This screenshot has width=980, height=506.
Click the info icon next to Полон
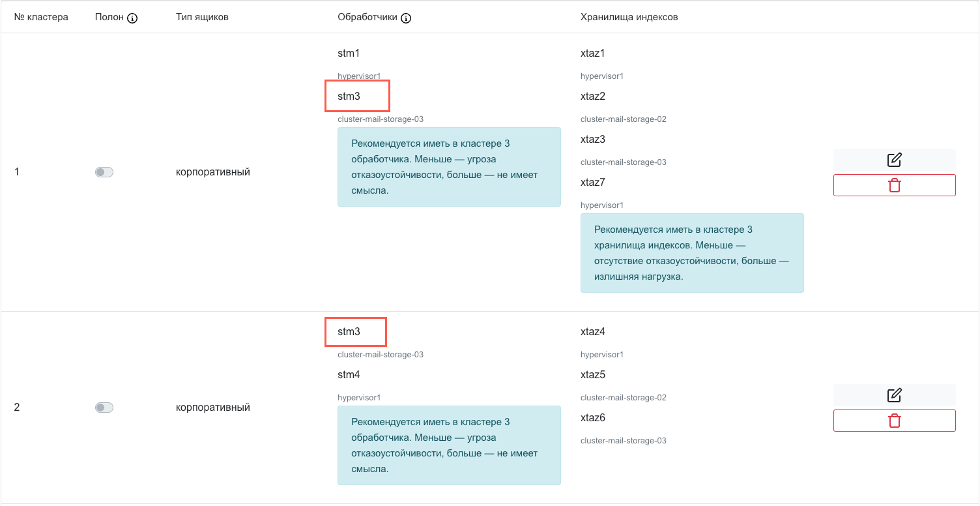132,18
